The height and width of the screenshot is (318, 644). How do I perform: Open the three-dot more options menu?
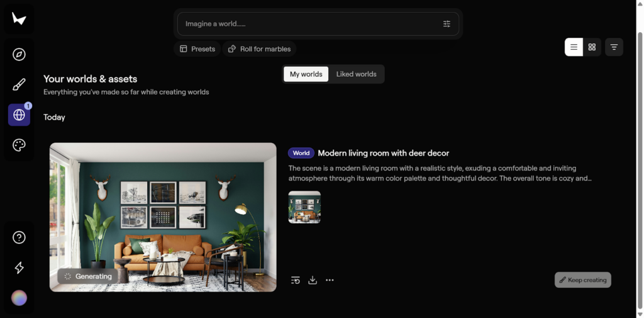[x=330, y=280]
